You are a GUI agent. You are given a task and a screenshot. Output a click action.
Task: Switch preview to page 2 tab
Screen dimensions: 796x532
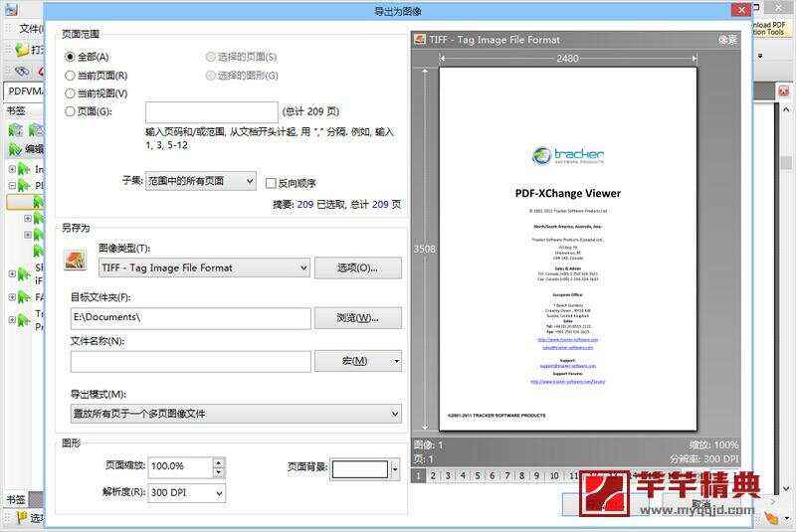coord(433,475)
